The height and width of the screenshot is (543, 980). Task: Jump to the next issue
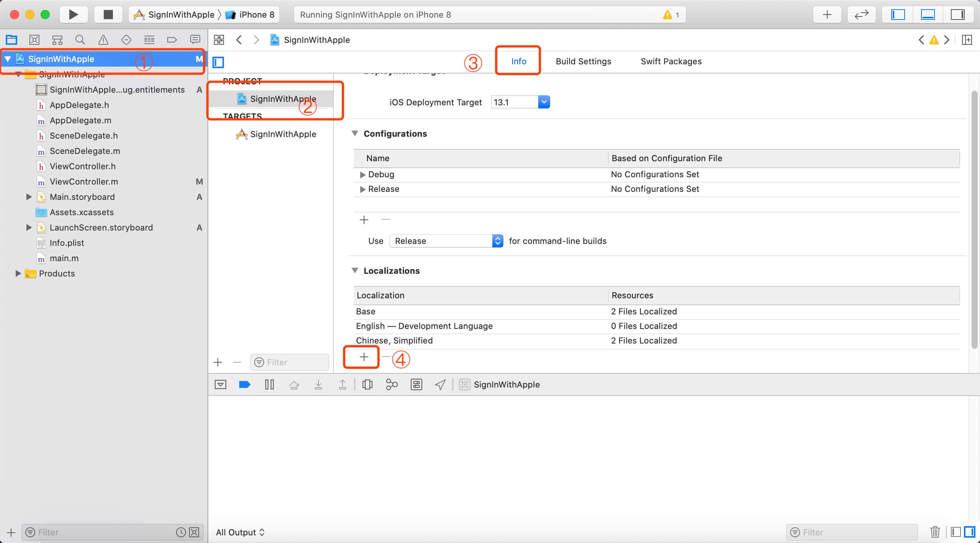pyautogui.click(x=947, y=40)
